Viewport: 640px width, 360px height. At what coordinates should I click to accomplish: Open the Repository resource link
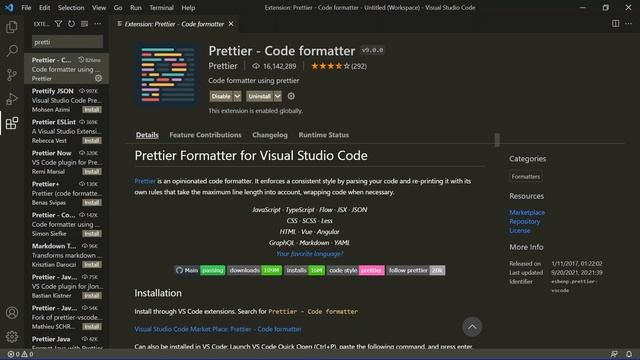524,221
